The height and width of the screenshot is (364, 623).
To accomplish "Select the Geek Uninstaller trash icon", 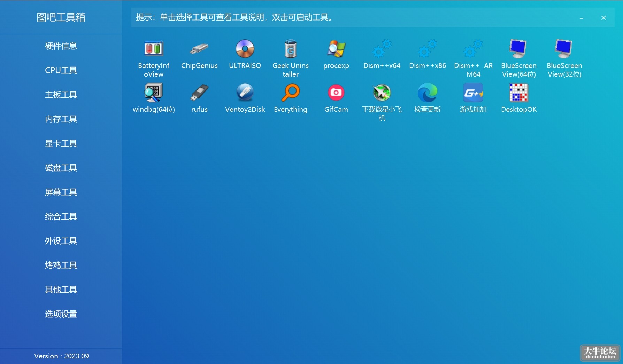I will [291, 49].
